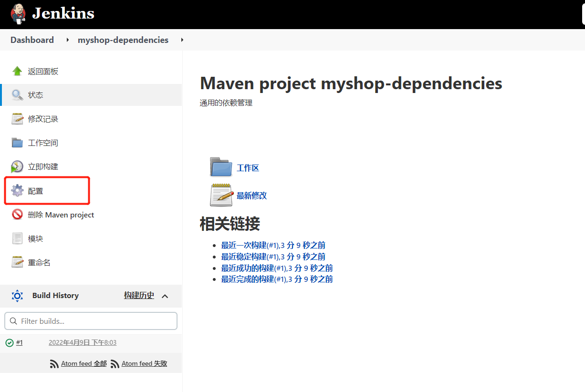Click the 相关链接 heading
The image size is (585, 392).
[x=230, y=224]
